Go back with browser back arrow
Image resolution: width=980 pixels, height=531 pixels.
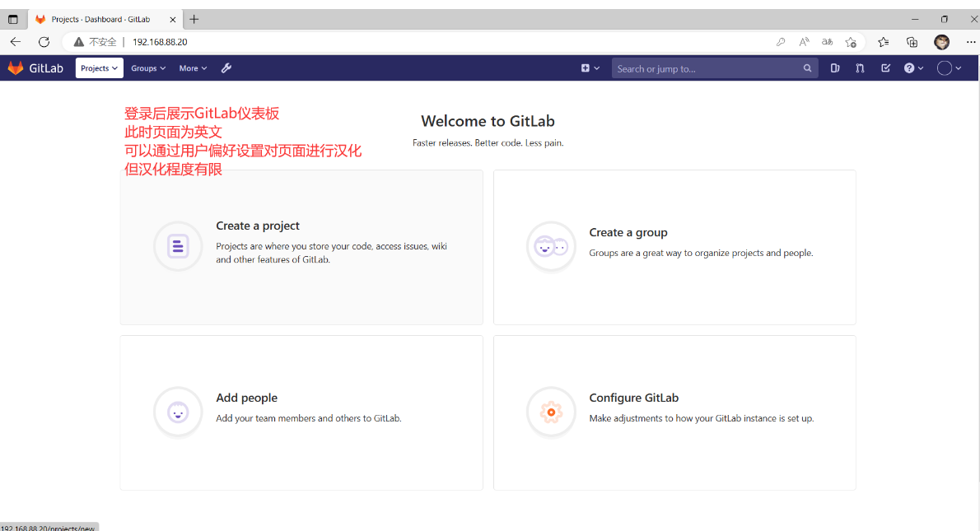coord(16,42)
